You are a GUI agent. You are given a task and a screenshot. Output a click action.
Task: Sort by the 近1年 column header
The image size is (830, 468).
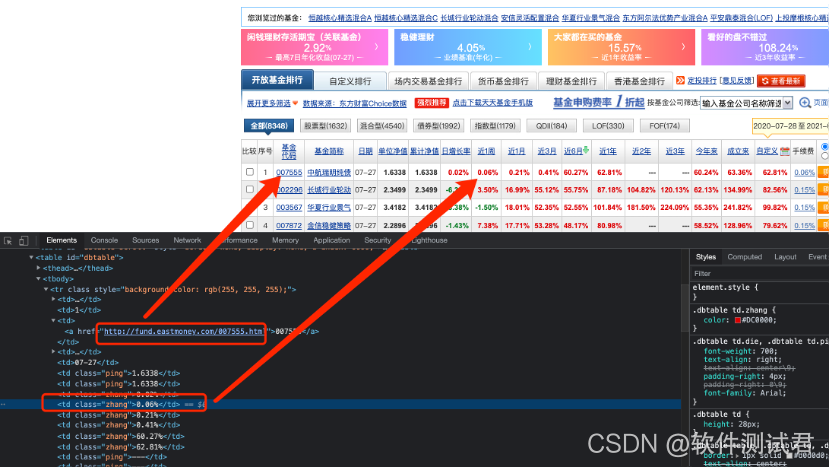(x=608, y=151)
